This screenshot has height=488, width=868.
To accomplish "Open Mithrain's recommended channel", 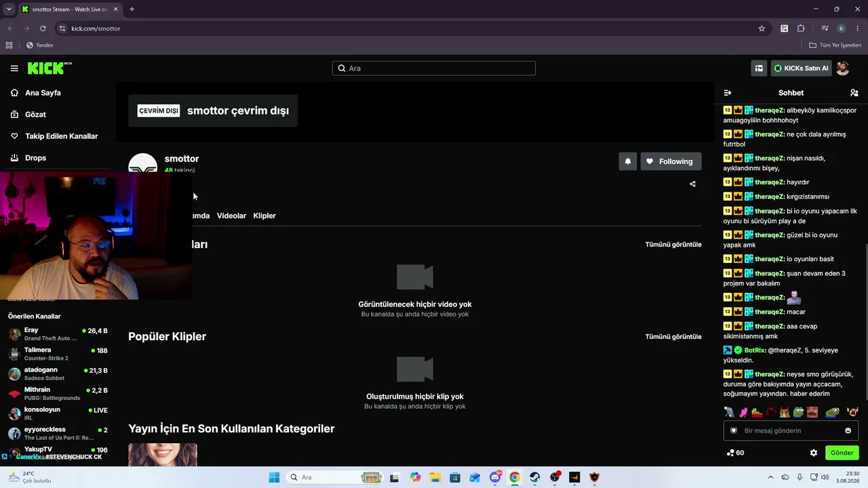I will (58, 393).
